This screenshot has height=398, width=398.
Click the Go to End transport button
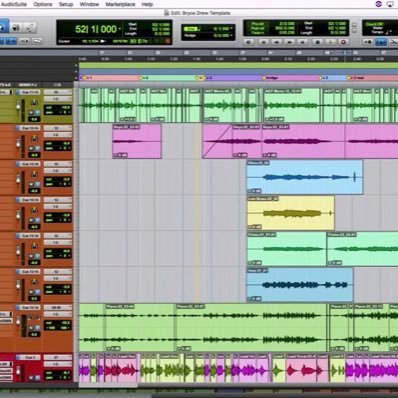pos(303,42)
